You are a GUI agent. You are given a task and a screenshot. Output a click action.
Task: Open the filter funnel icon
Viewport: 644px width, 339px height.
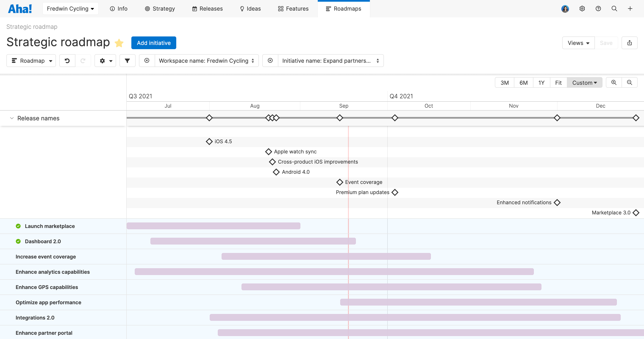tap(128, 61)
